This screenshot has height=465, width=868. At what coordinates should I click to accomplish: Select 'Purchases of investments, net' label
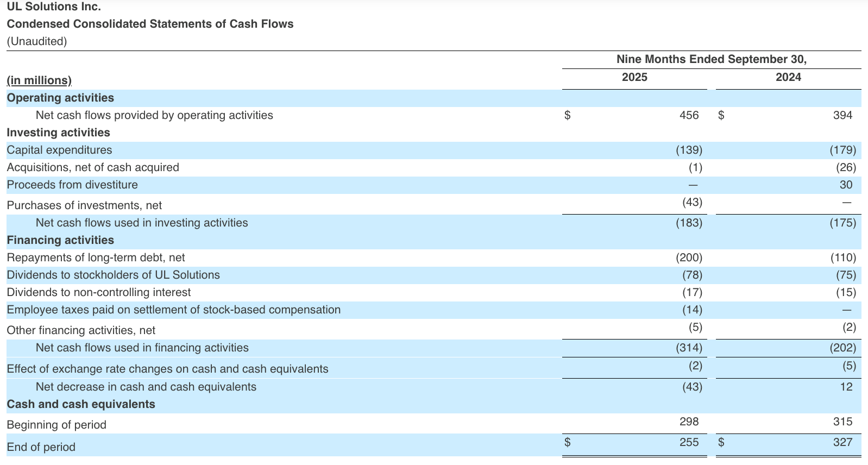[x=84, y=205]
